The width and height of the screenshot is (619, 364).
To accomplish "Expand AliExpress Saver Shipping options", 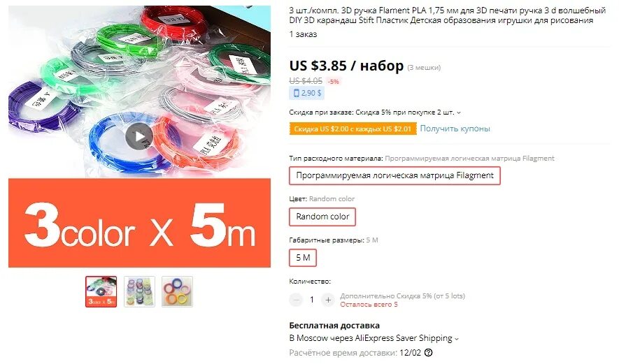I will pyautogui.click(x=457, y=338).
